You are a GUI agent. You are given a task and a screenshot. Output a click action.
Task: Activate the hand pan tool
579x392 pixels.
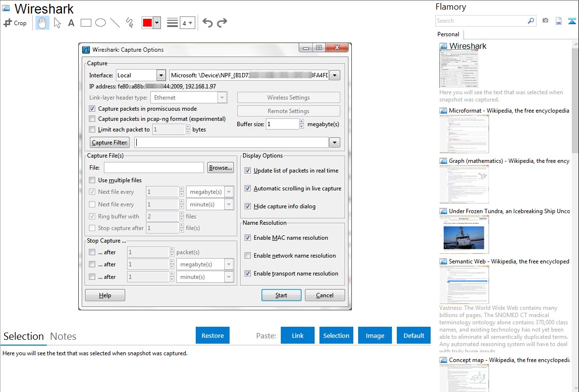click(43, 23)
